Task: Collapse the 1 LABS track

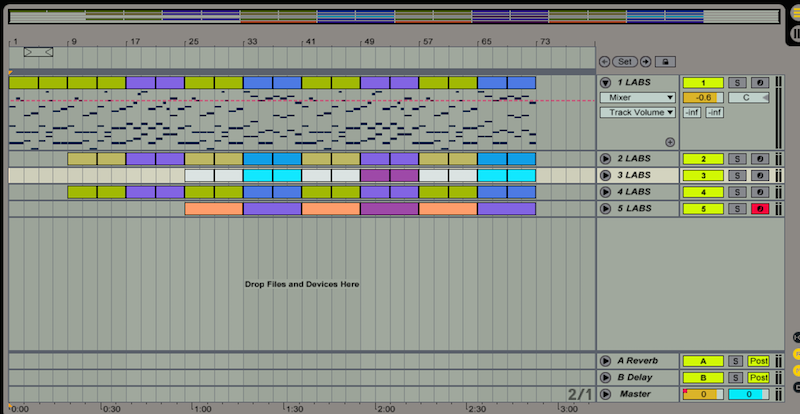Action: (605, 83)
